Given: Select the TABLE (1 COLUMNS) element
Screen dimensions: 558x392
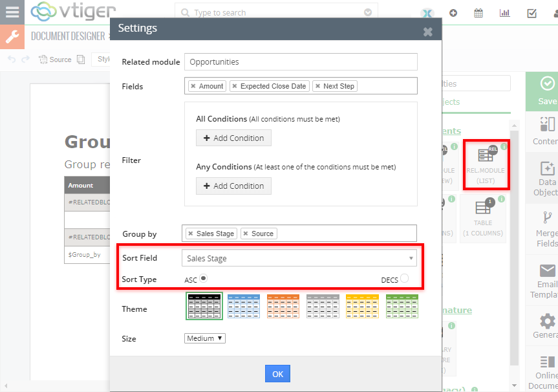Looking at the screenshot, I should coord(483,218).
